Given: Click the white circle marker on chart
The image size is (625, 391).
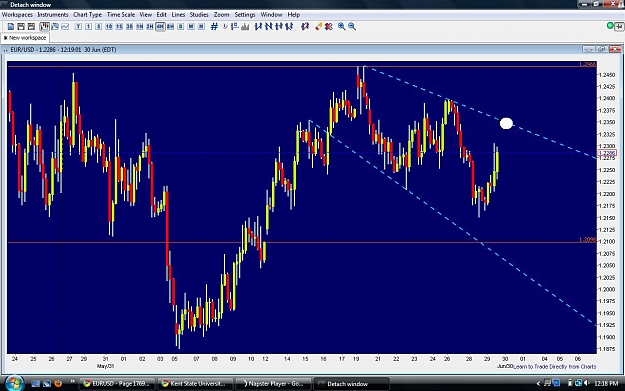Looking at the screenshot, I should [x=506, y=124].
